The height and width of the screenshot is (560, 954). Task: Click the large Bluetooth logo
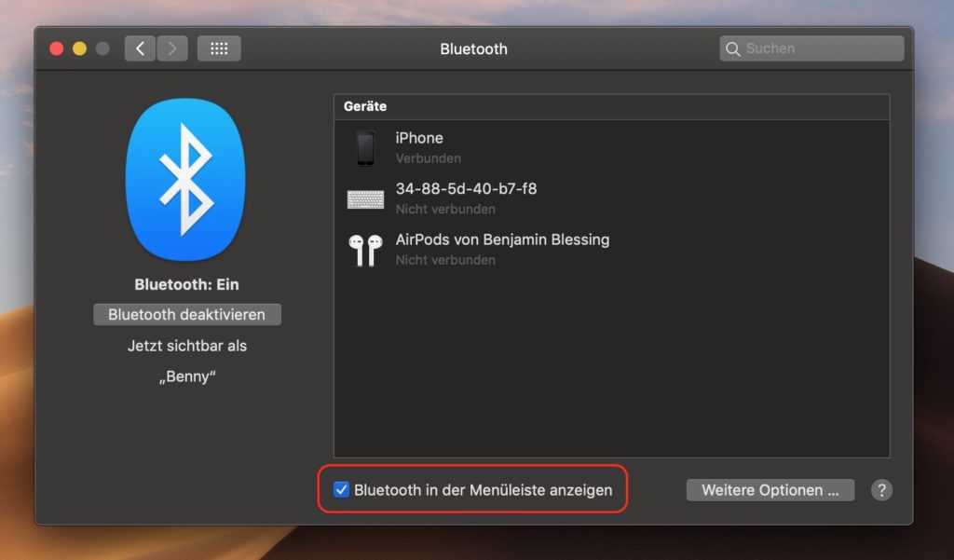(x=185, y=180)
